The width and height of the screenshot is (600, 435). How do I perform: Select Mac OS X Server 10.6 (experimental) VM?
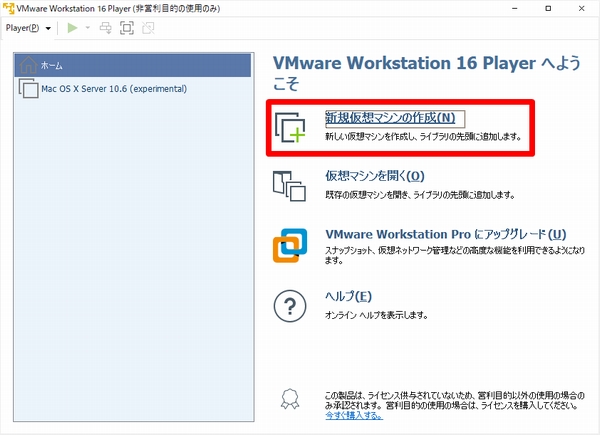[x=133, y=89]
